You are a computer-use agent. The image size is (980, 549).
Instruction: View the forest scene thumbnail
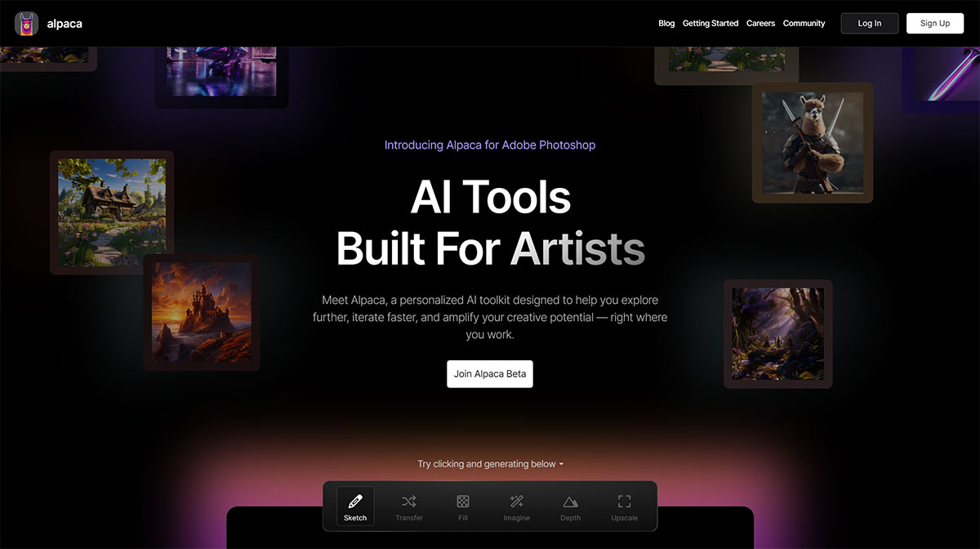click(x=777, y=333)
